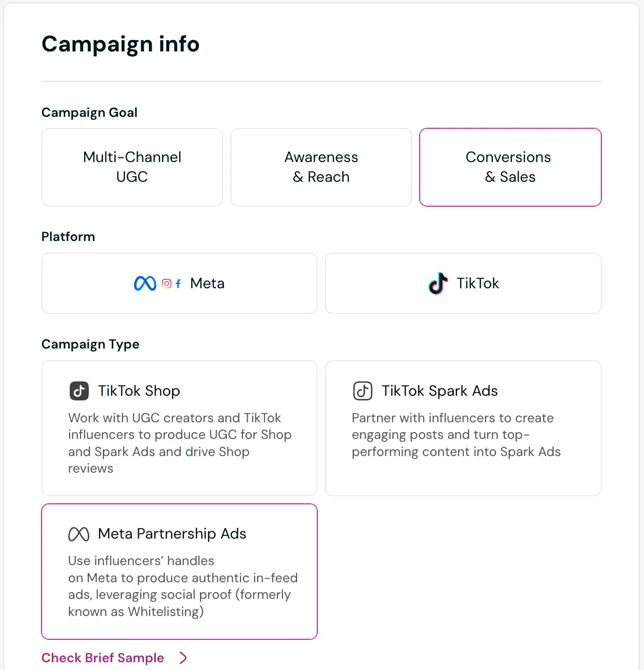Click the Instagram icon beside Meta
The image size is (644, 670).
[167, 284]
